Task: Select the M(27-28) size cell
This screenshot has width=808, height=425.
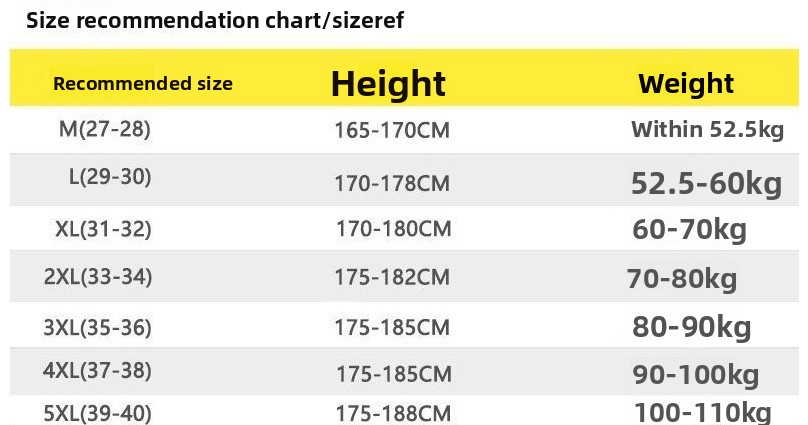Action: [x=105, y=128]
